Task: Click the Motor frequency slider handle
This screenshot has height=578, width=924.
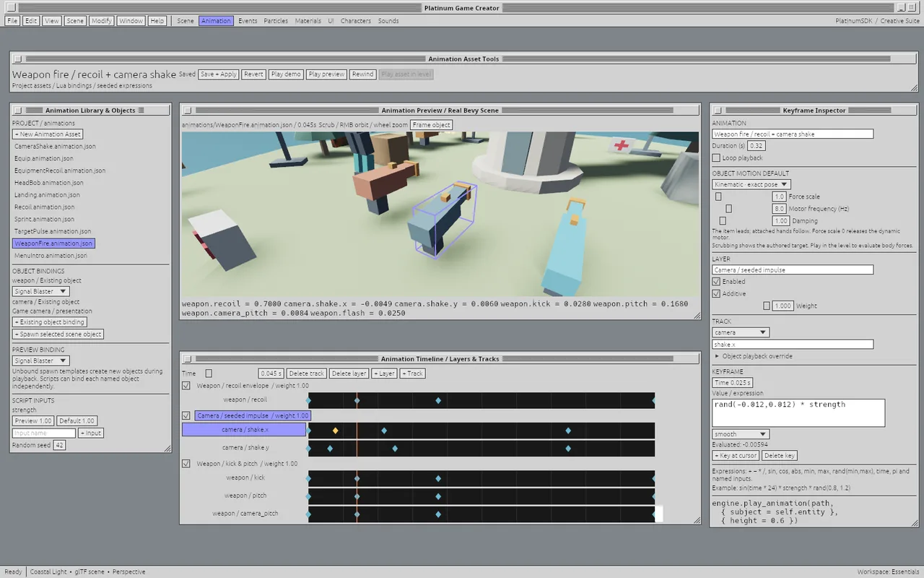Action: pyautogui.click(x=728, y=209)
